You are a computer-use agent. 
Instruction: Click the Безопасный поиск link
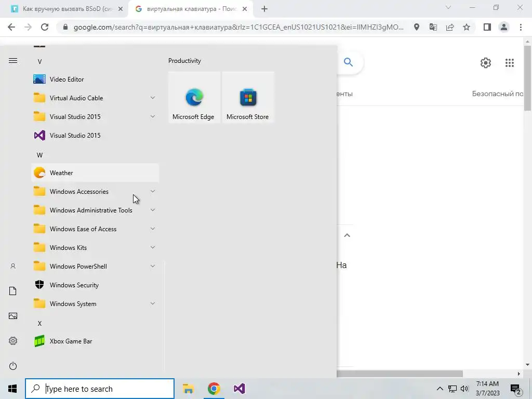[497, 94]
